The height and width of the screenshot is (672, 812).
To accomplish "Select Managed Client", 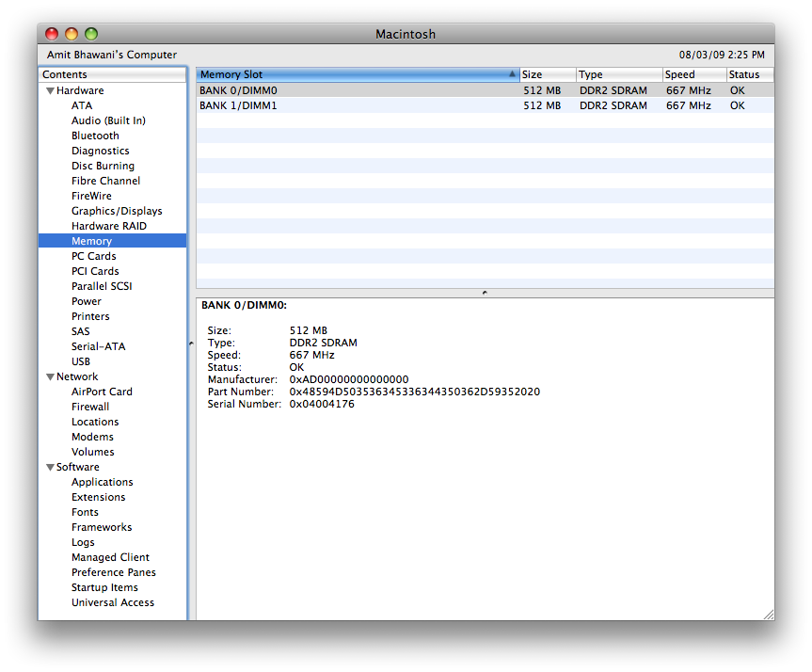I will click(x=111, y=557).
